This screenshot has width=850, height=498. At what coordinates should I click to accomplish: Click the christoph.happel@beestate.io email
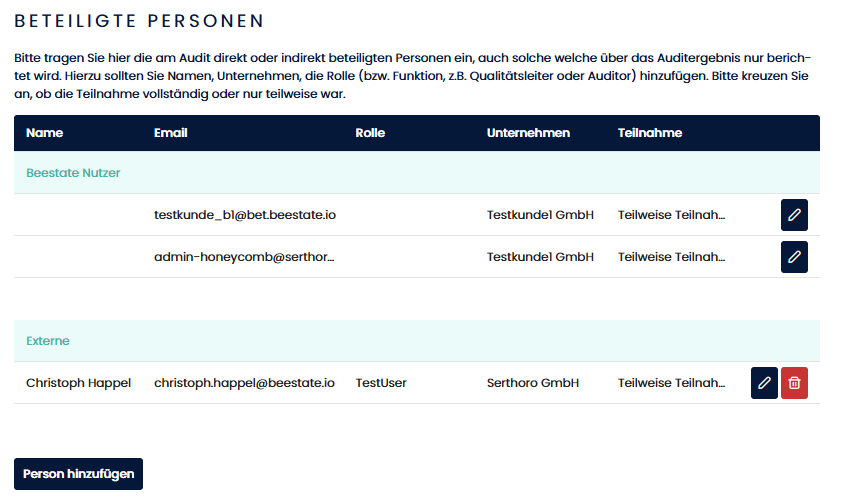pos(244,383)
